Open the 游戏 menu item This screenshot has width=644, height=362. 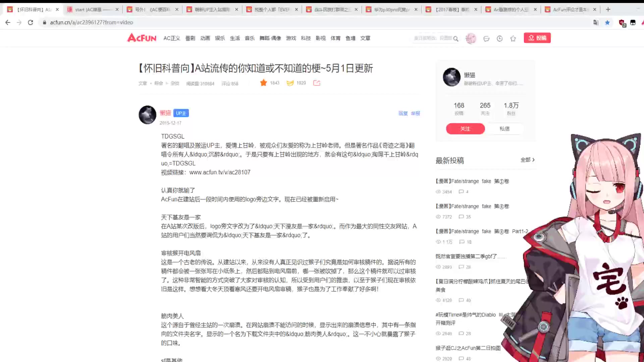tap(291, 38)
